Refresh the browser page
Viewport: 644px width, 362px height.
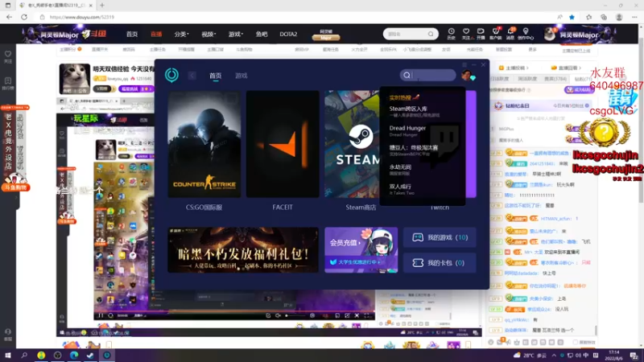coord(24,17)
